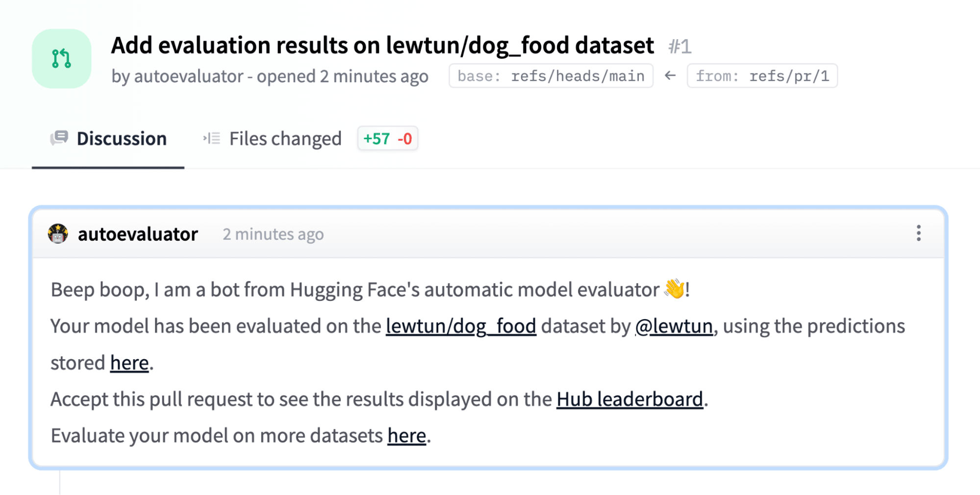
Task: Open the comment options three-dot menu
Action: pos(919,234)
